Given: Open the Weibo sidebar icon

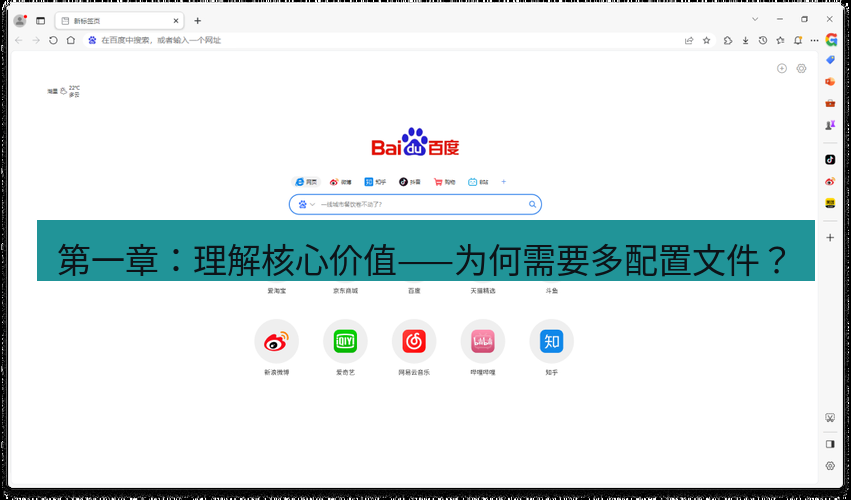Looking at the screenshot, I should pyautogui.click(x=830, y=181).
